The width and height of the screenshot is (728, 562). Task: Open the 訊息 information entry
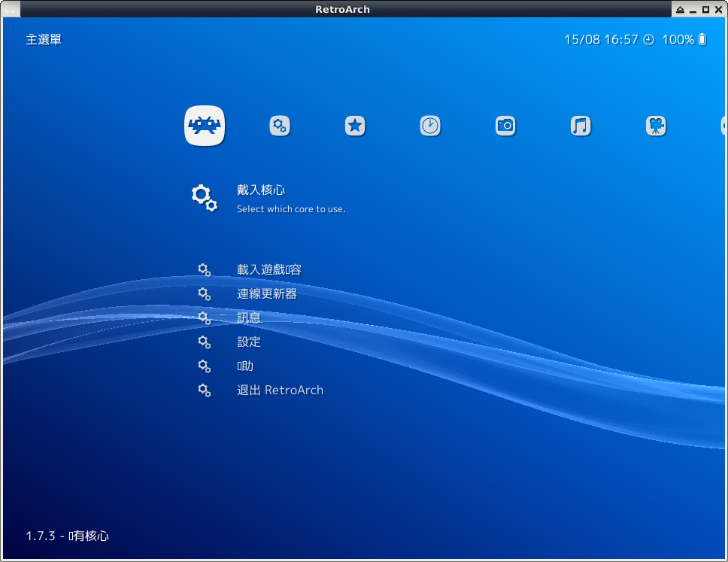249,318
